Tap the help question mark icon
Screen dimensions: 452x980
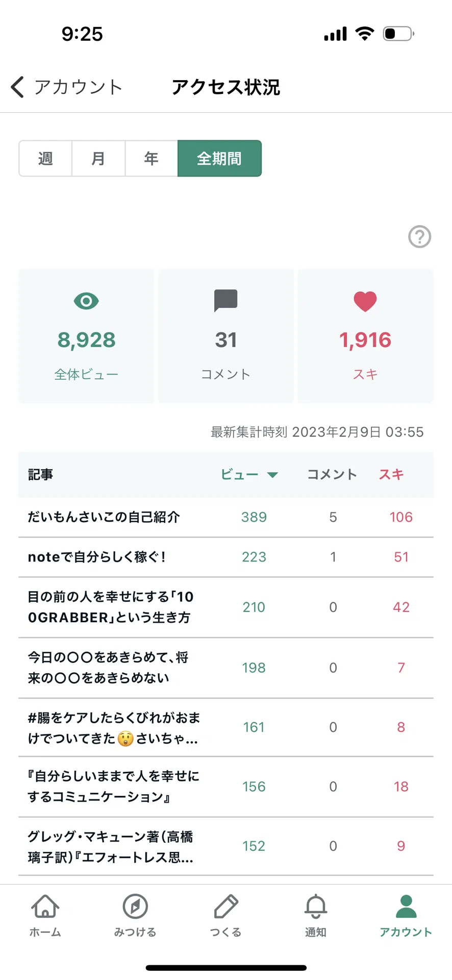point(419,236)
